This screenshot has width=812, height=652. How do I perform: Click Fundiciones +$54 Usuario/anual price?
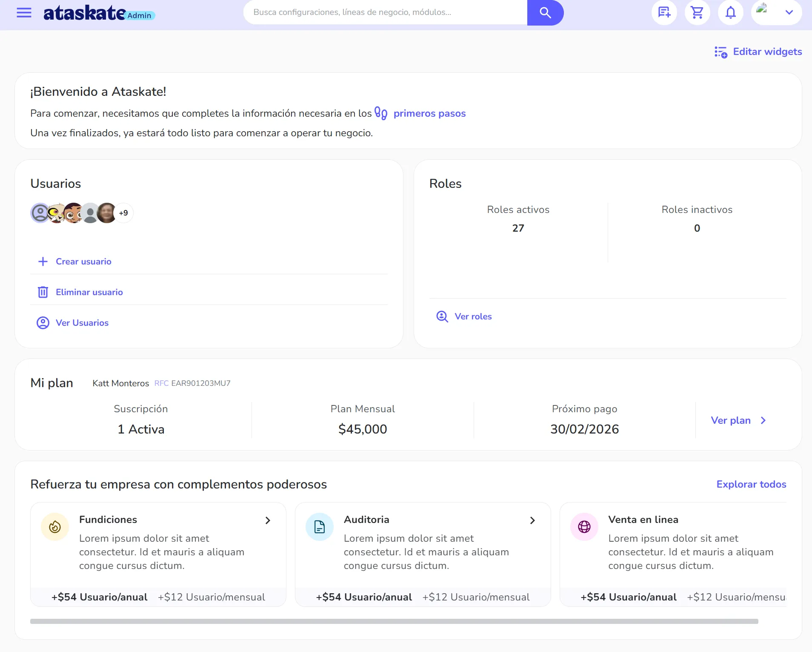[x=100, y=597]
